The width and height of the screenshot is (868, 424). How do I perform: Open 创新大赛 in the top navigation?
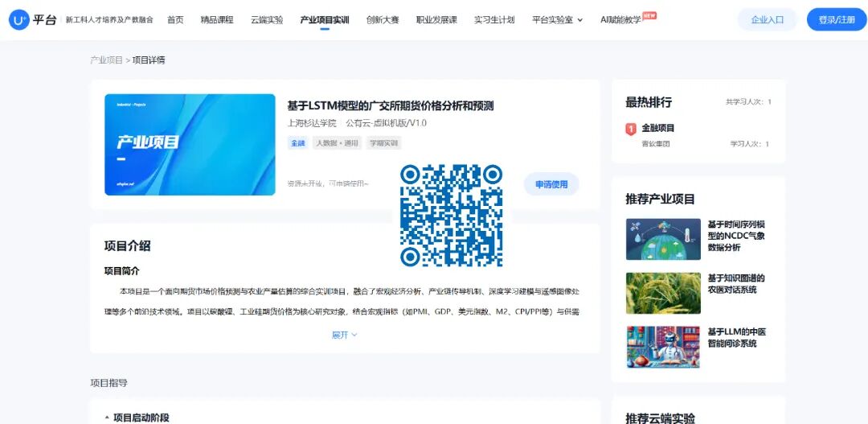[383, 20]
